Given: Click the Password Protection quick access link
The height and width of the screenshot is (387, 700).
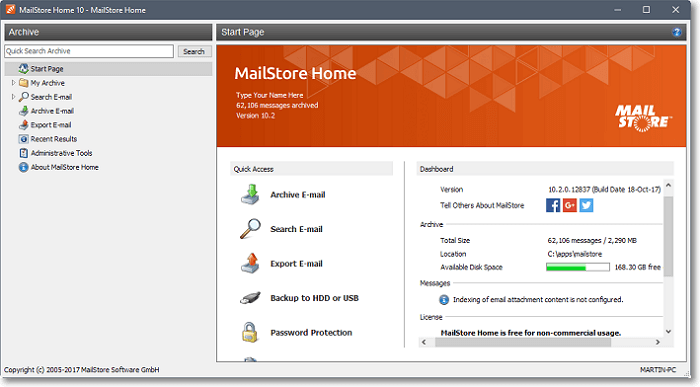Looking at the screenshot, I should (311, 333).
